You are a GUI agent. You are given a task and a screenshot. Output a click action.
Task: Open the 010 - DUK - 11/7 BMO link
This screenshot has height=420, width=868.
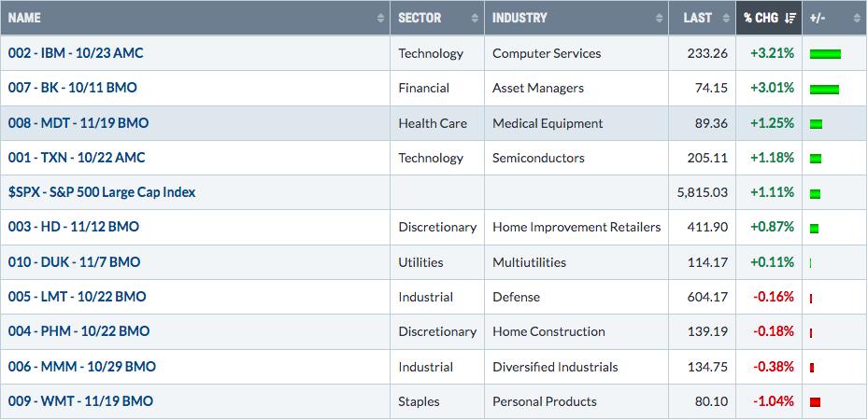[x=74, y=262]
